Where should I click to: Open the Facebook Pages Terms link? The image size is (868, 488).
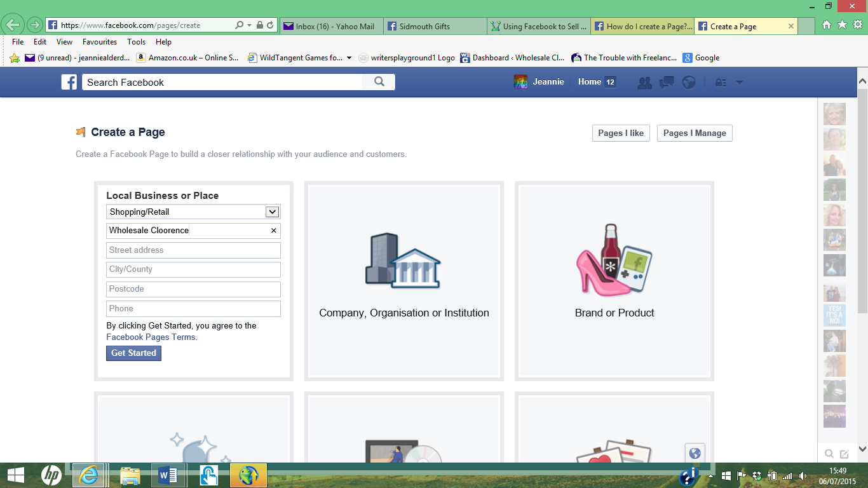[x=151, y=337]
